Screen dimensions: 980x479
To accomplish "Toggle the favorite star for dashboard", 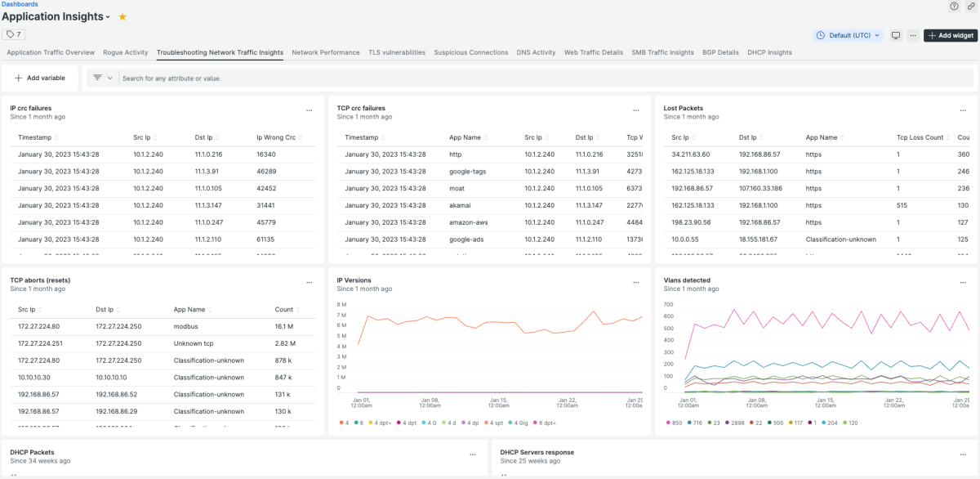I will click(x=122, y=16).
